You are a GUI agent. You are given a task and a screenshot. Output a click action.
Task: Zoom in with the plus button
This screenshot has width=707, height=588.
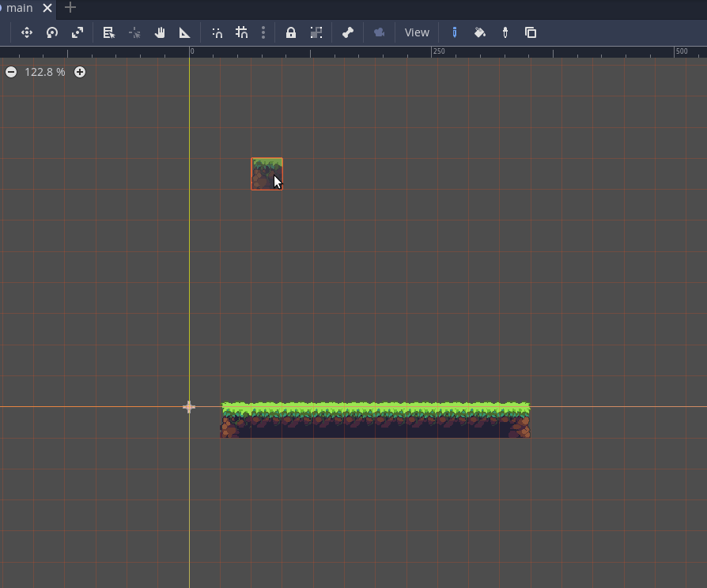pyautogui.click(x=80, y=72)
